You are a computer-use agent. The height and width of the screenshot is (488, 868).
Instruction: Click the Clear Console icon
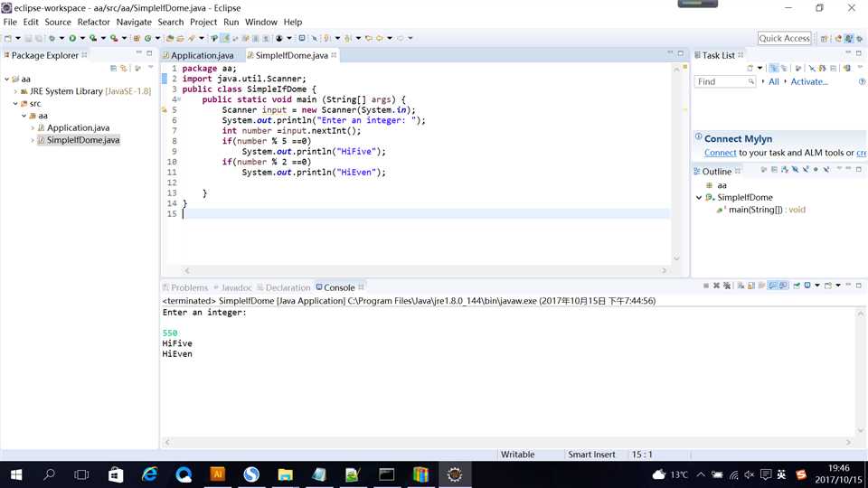tap(741, 286)
